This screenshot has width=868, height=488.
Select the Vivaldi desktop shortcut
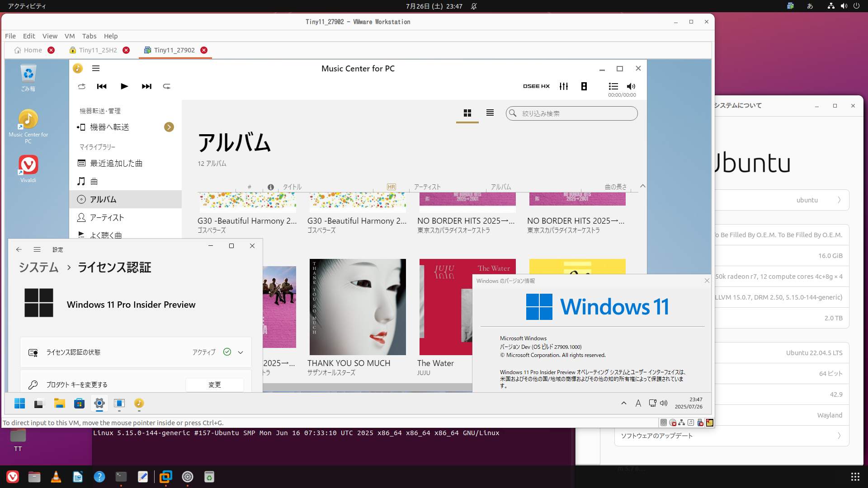(28, 169)
